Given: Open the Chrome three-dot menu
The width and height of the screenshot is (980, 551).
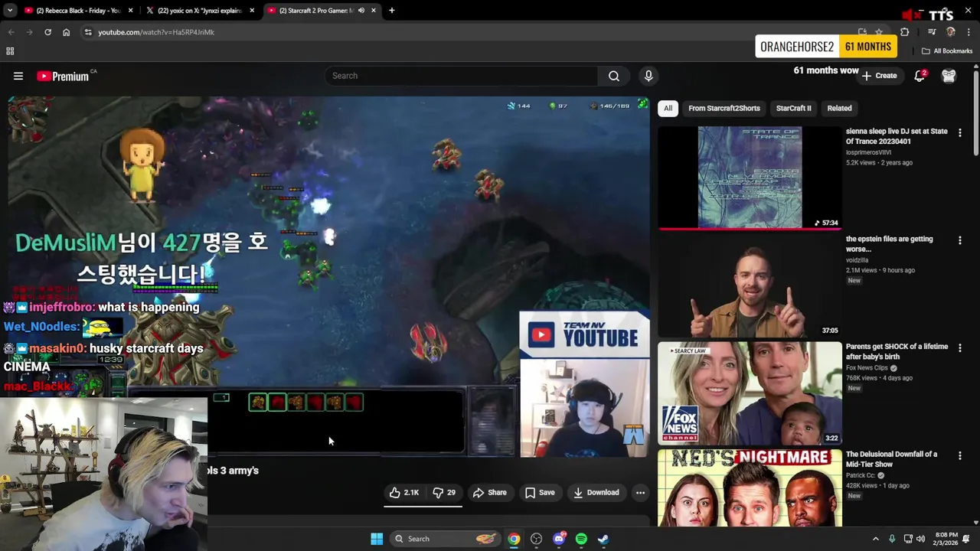Looking at the screenshot, I should click(x=969, y=32).
